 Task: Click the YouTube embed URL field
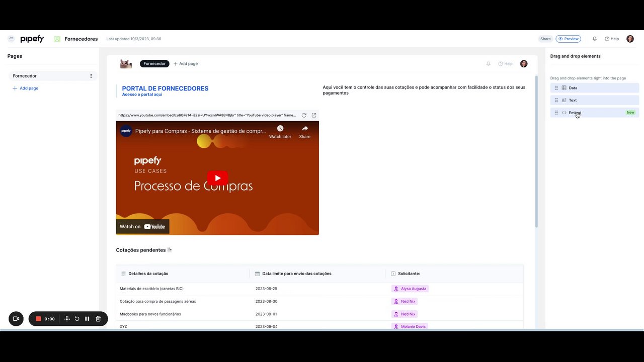coord(207,115)
